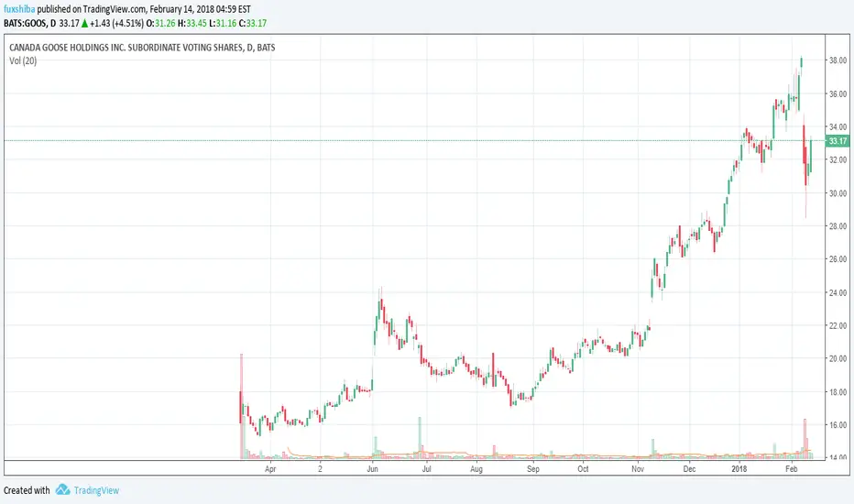The height and width of the screenshot is (504, 854).
Task: Select the +1.43 (+4.51%) change value
Action: [x=117, y=24]
